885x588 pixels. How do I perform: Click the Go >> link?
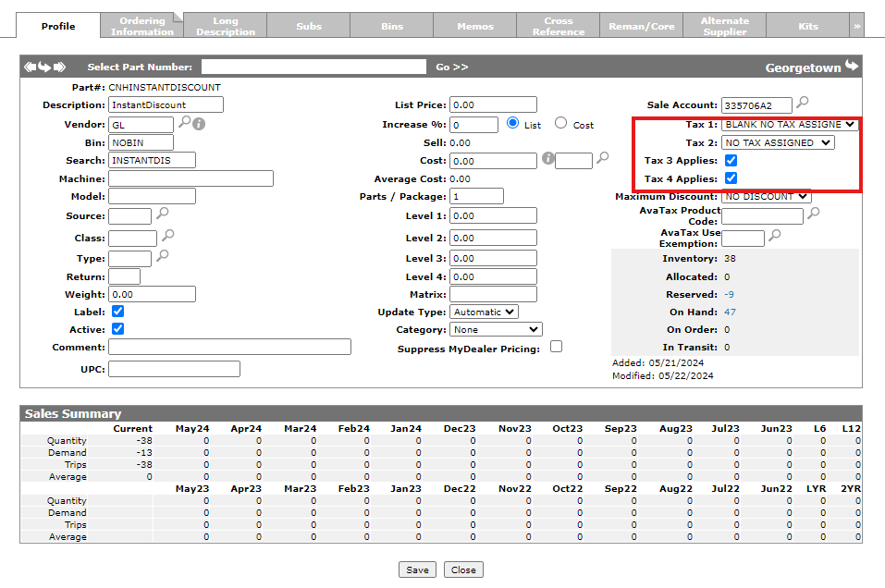click(452, 67)
